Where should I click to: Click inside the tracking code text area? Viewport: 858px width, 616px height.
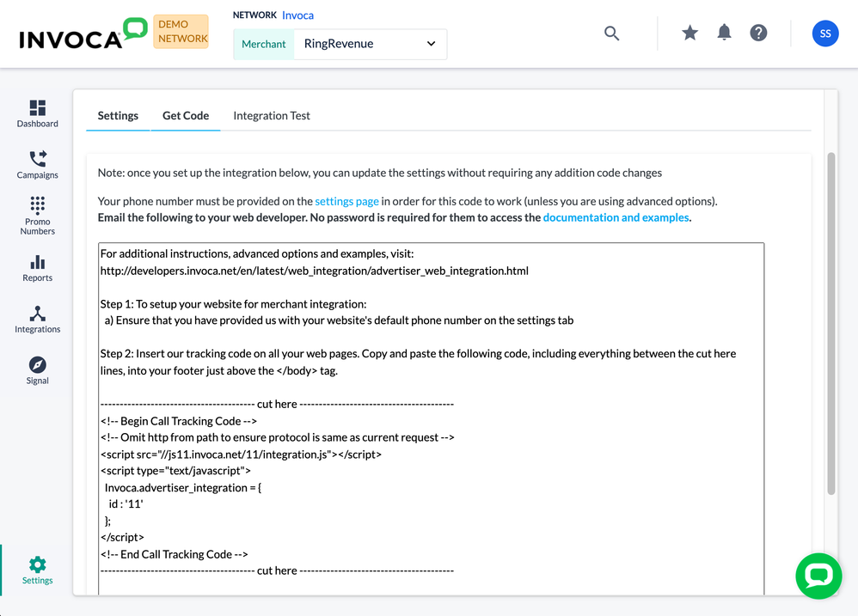click(x=432, y=418)
